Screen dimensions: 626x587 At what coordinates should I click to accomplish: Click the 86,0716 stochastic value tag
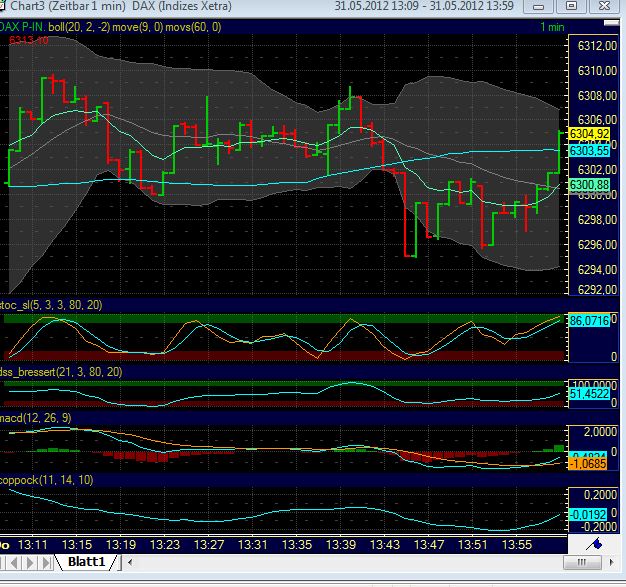click(589, 320)
